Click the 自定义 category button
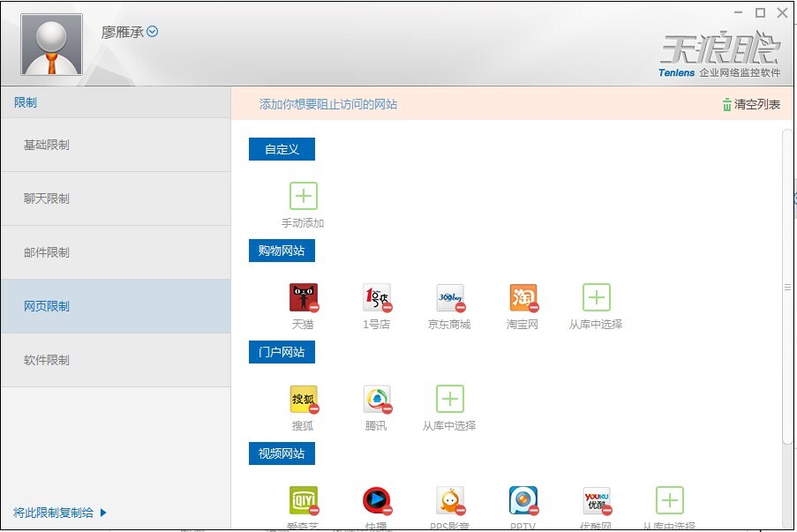 click(282, 149)
